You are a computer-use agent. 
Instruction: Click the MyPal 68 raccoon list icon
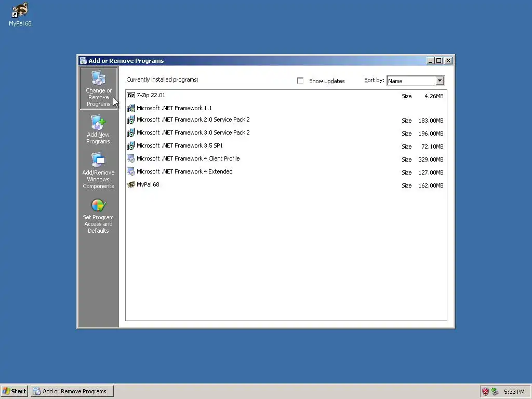(x=130, y=184)
